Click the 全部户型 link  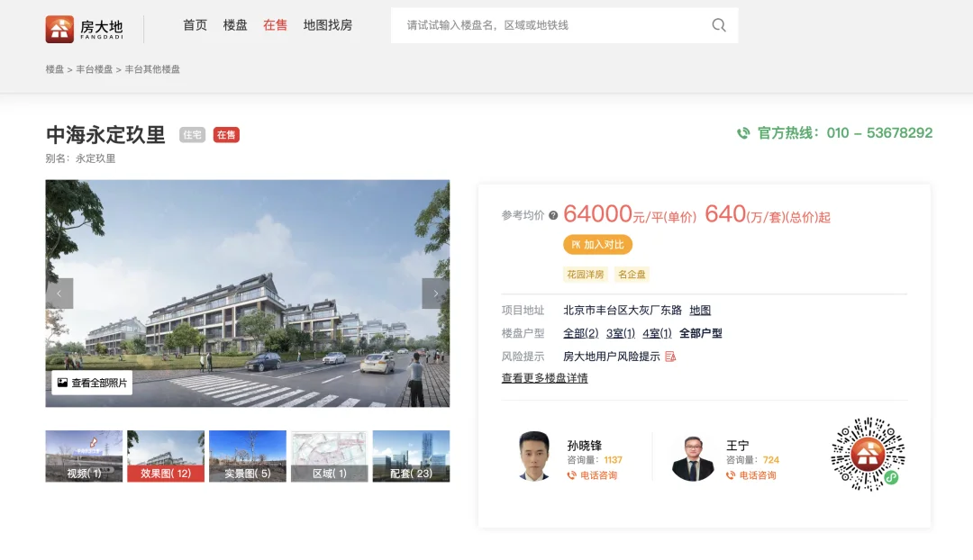pos(701,334)
